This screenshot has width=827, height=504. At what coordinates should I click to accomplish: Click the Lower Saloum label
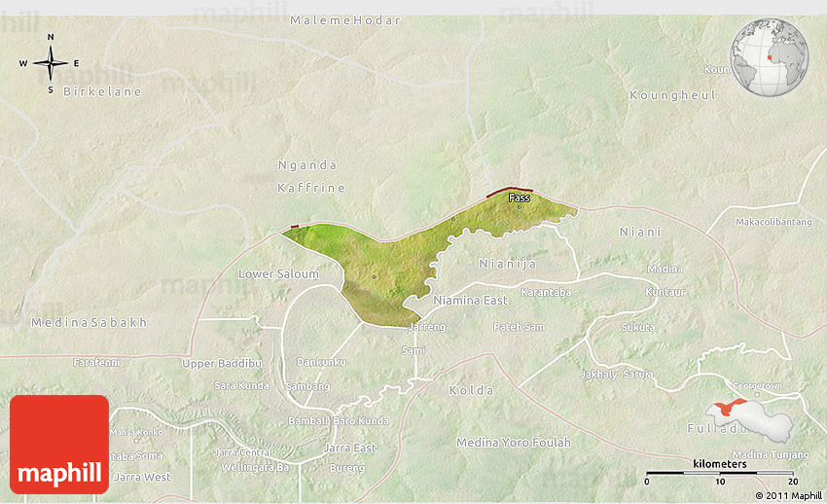[278, 274]
